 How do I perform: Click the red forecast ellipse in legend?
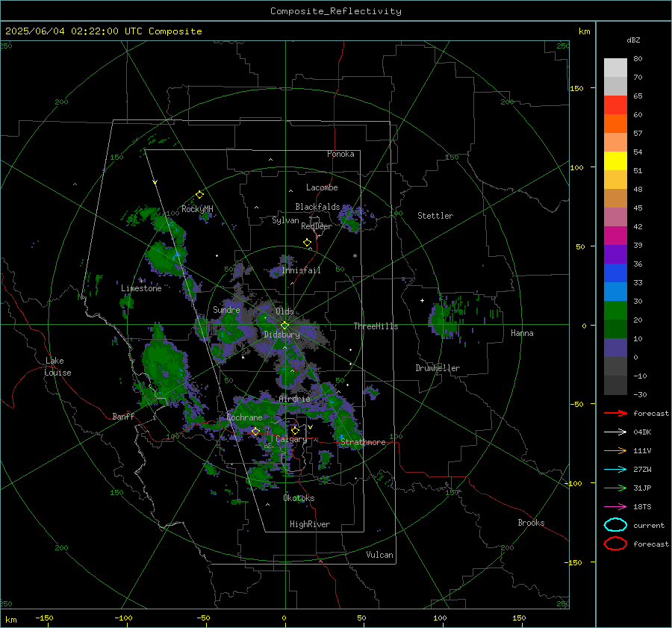click(x=615, y=544)
